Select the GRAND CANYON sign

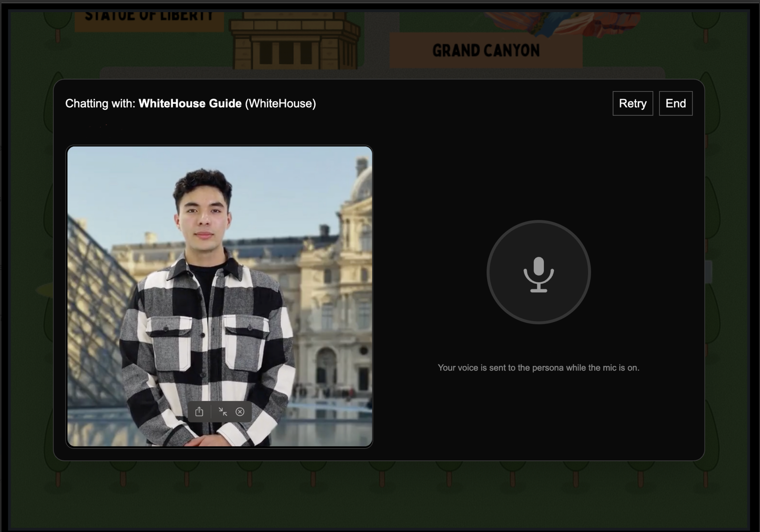pos(486,51)
